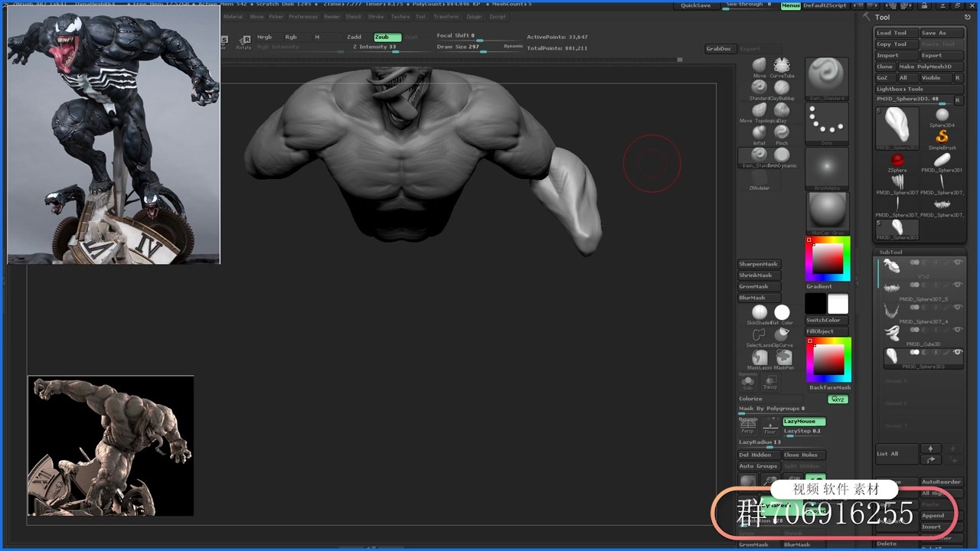
Task: Select the MaskLasso brush
Action: pyautogui.click(x=759, y=358)
